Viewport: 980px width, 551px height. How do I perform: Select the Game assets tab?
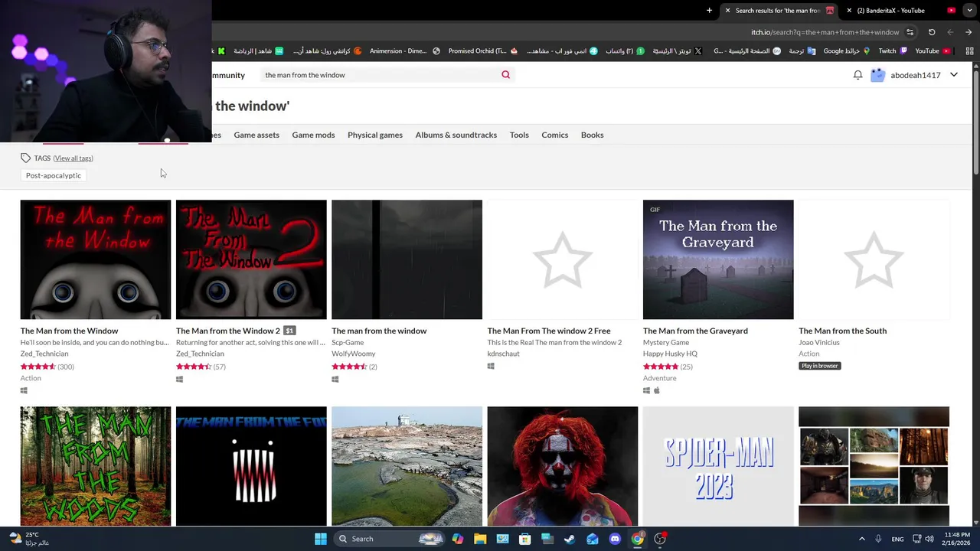click(256, 135)
